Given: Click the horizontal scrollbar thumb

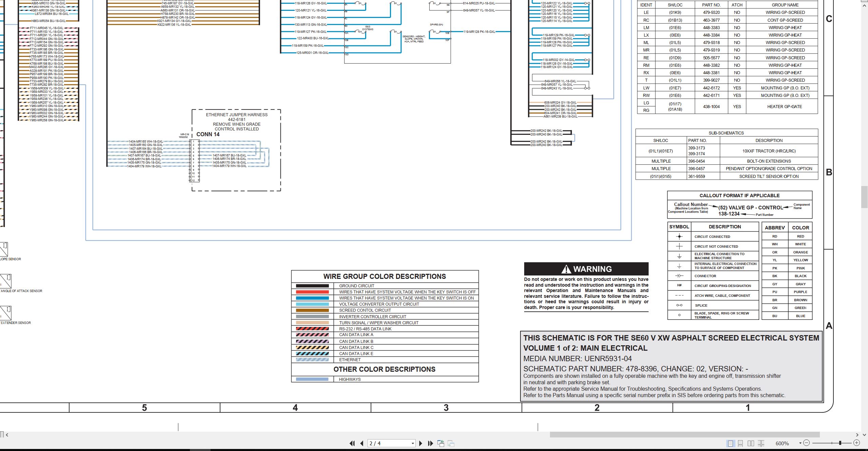Looking at the screenshot, I should (685, 434).
